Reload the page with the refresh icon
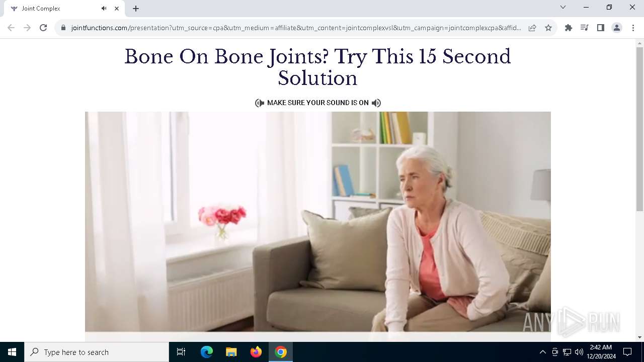The image size is (644, 362). coord(43,28)
